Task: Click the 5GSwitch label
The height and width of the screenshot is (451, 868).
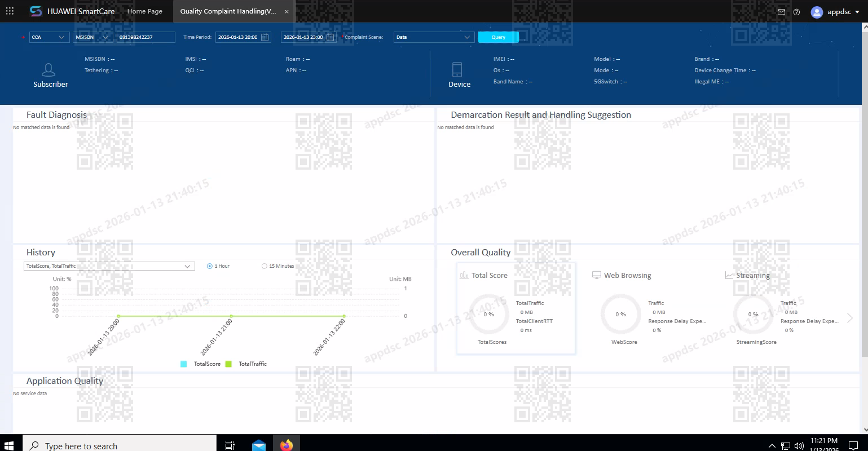Action: tap(606, 82)
